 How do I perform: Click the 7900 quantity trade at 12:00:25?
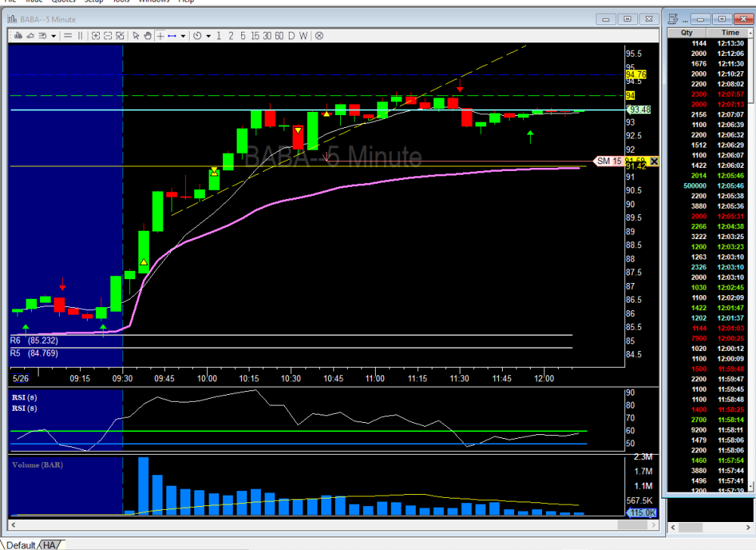(x=708, y=338)
